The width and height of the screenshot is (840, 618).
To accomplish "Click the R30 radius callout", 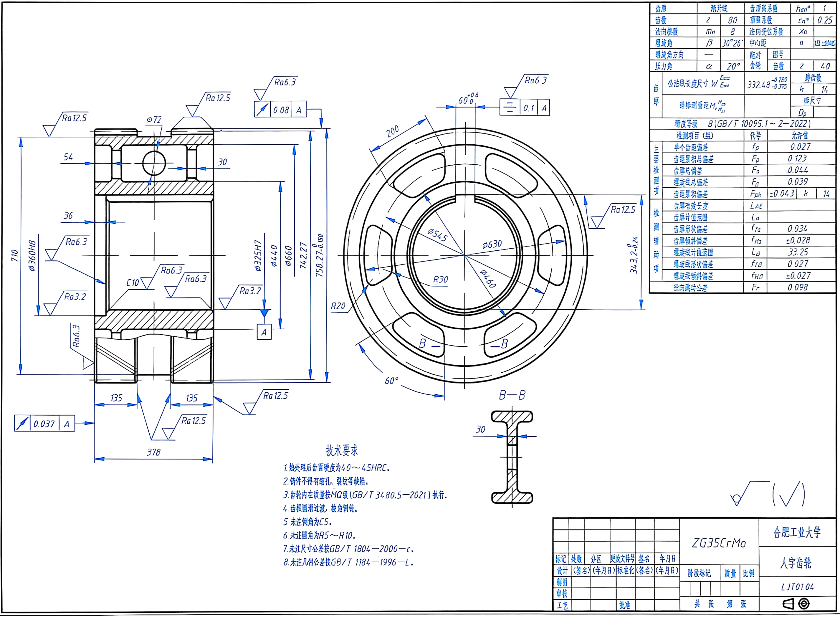I will click(x=440, y=279).
